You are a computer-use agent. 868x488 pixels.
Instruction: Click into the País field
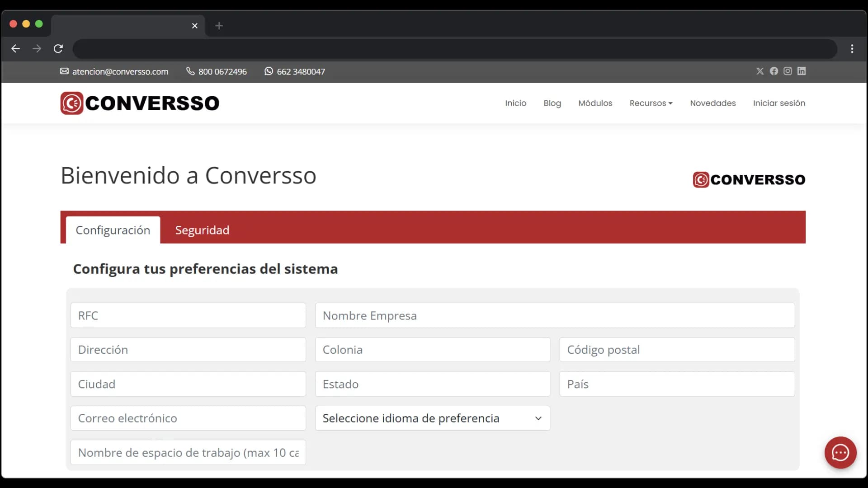[677, 384]
